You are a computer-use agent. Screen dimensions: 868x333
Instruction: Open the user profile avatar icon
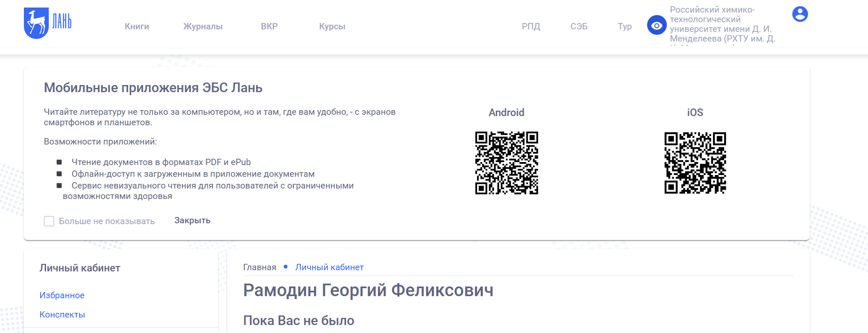(800, 14)
